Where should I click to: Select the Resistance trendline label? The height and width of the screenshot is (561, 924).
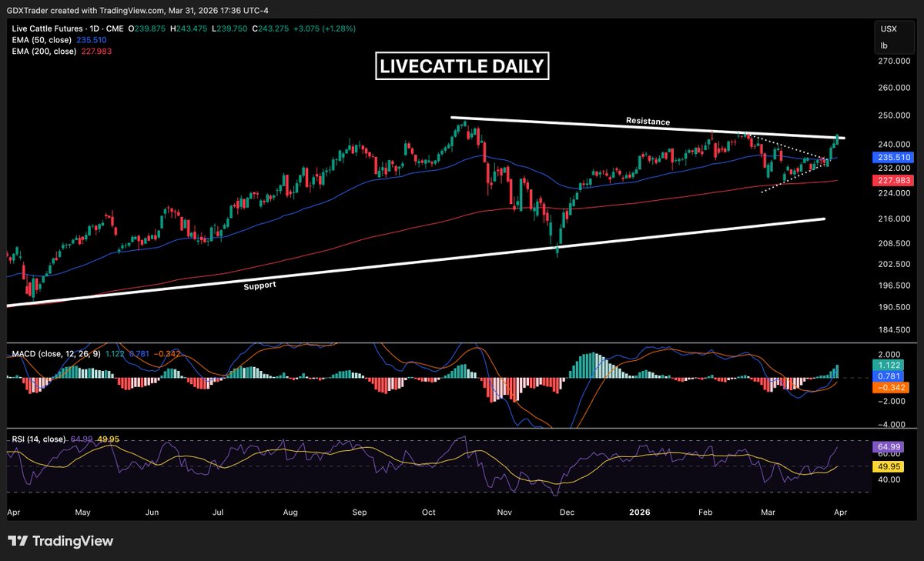648,122
